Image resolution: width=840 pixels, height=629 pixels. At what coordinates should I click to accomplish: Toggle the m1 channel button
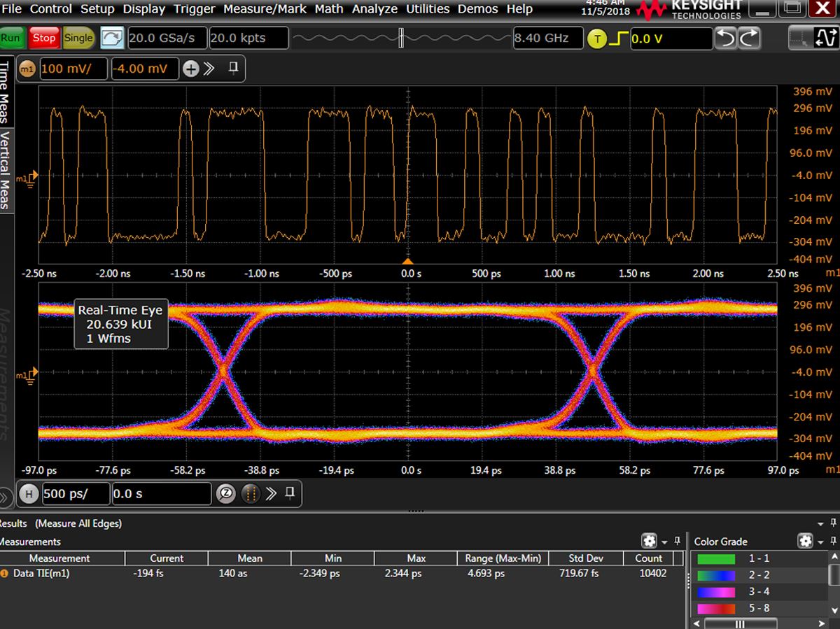(x=27, y=69)
